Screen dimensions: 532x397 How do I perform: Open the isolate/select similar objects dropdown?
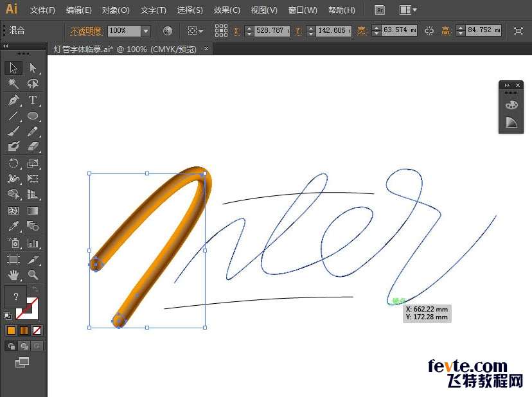tap(195, 31)
